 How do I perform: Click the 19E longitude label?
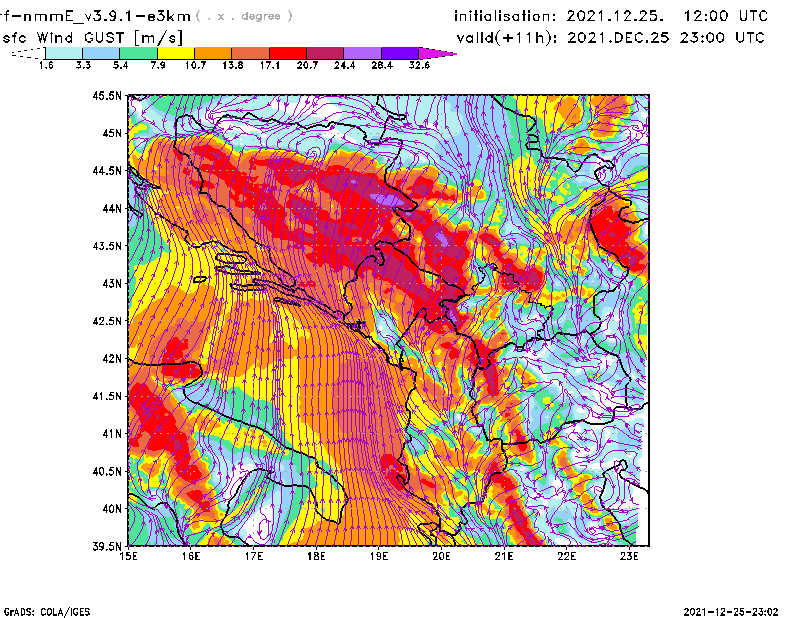click(379, 556)
